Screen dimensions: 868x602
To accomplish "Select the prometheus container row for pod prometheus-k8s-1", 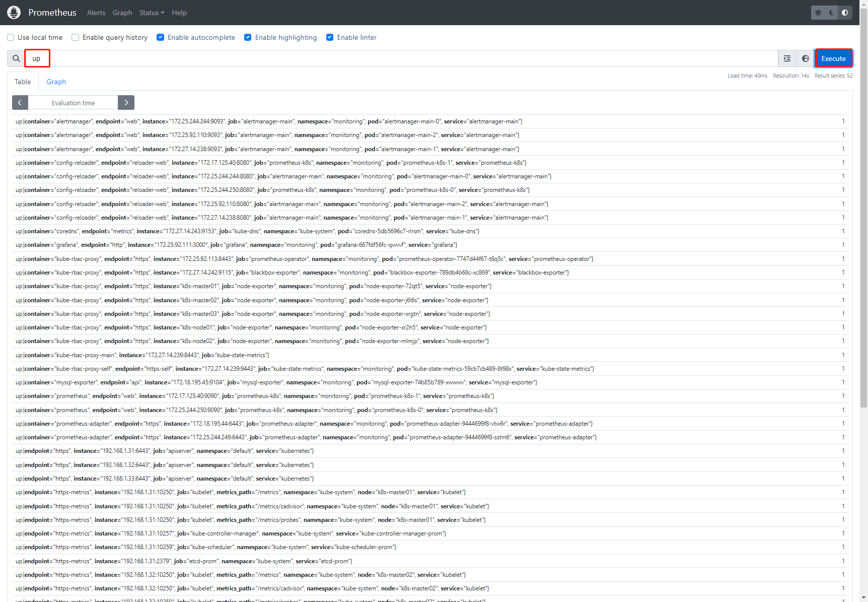I will (x=430, y=396).
